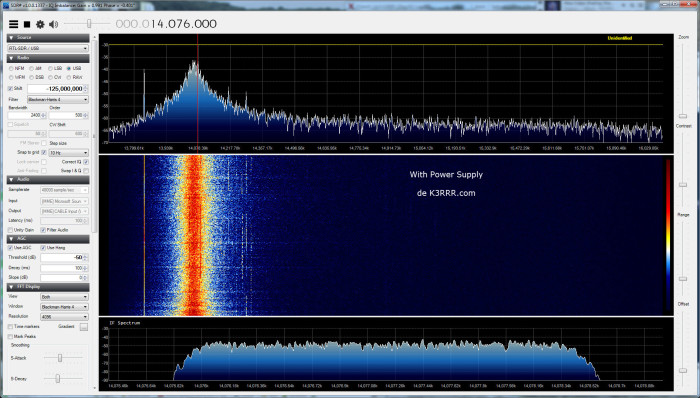Click the AGC Slope (dB) field

pos(64,278)
